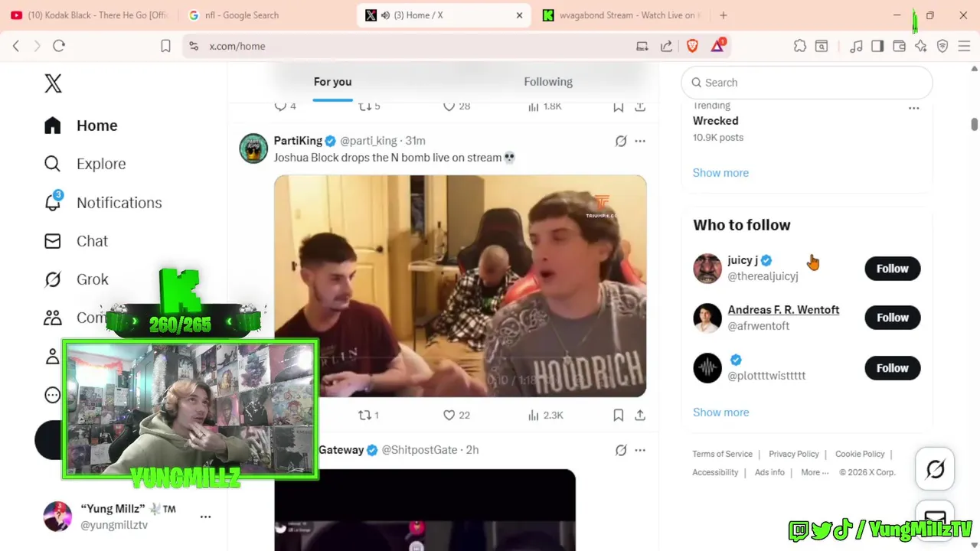Expand the More footer menu
Viewport: 980px width, 551px height.
point(815,472)
